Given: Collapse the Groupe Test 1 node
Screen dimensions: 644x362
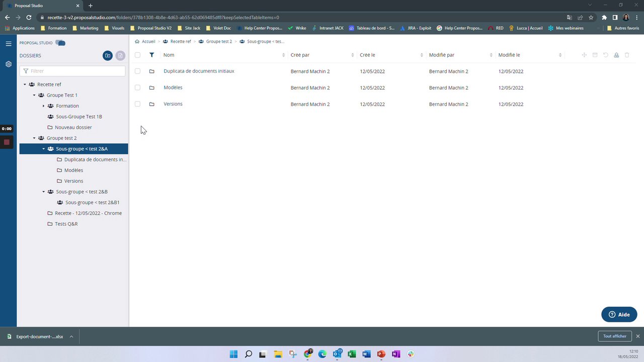Looking at the screenshot, I should click(x=34, y=95).
